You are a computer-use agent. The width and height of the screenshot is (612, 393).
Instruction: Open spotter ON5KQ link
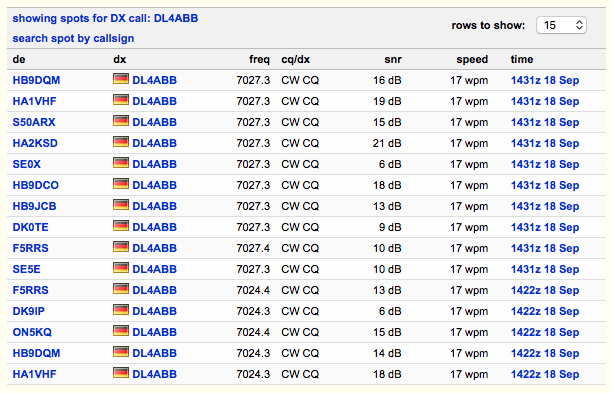click(32, 333)
